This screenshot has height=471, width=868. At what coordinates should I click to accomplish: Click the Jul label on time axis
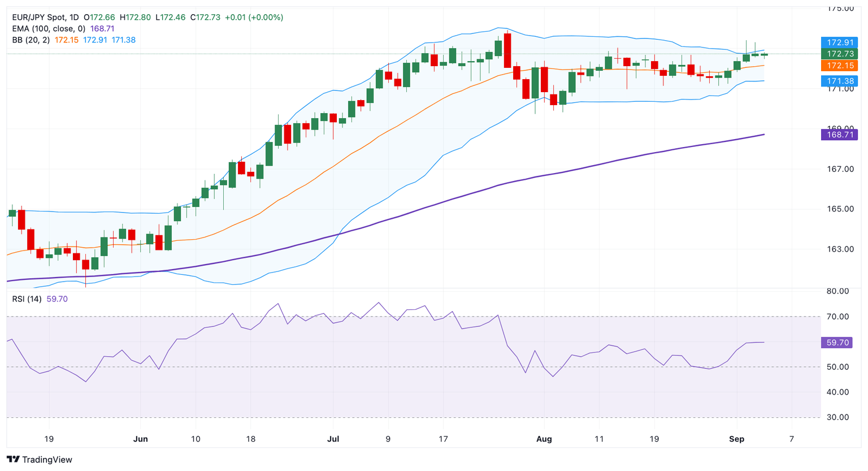[x=333, y=439]
